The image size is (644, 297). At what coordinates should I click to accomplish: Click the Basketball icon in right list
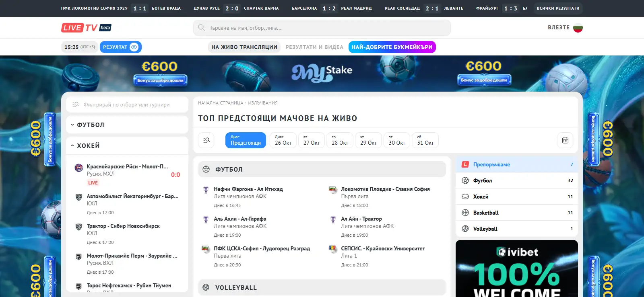point(465,213)
